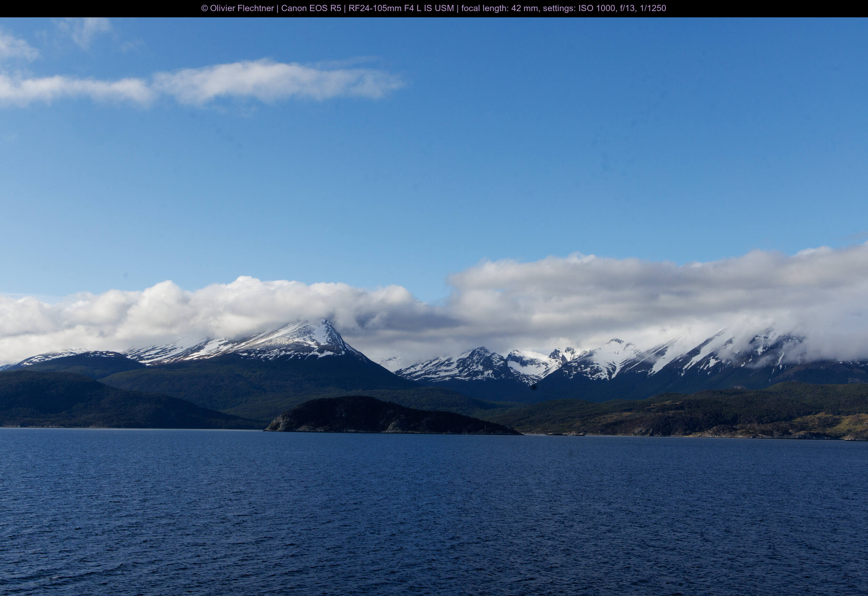Click the landscape photo of snowy mountains

[434, 307]
